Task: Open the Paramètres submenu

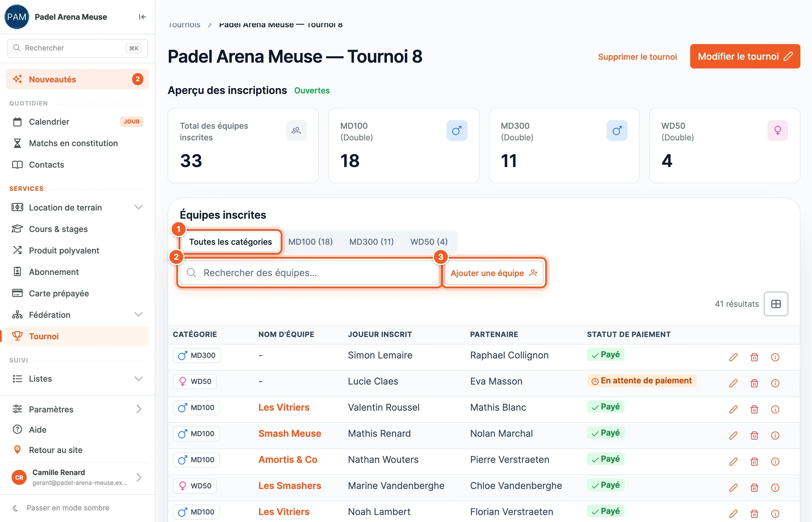Action: tap(77, 409)
